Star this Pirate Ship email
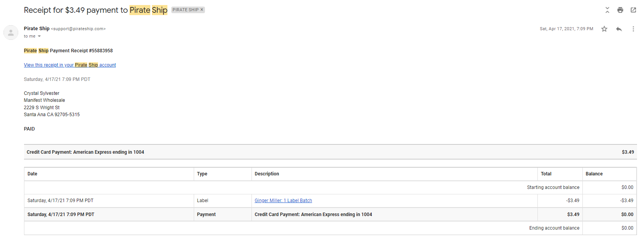 (604, 29)
